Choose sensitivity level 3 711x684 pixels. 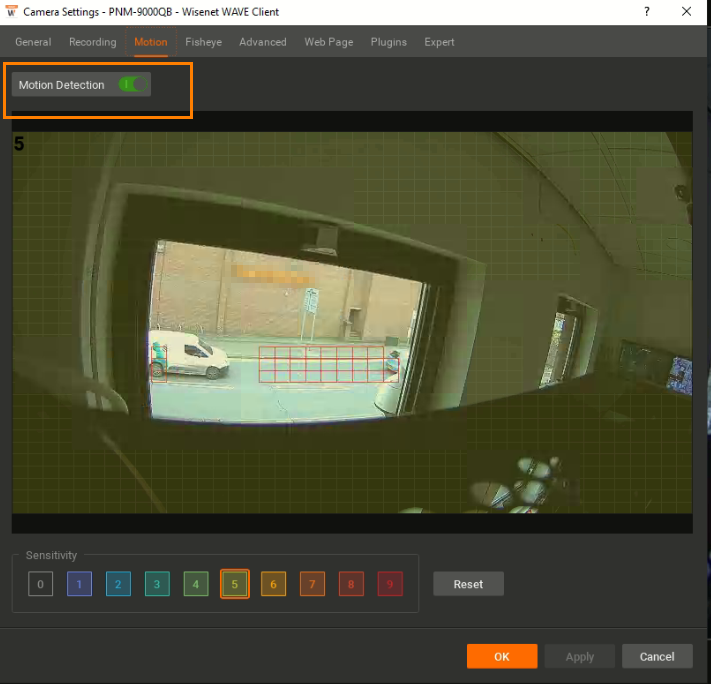[x=157, y=584]
